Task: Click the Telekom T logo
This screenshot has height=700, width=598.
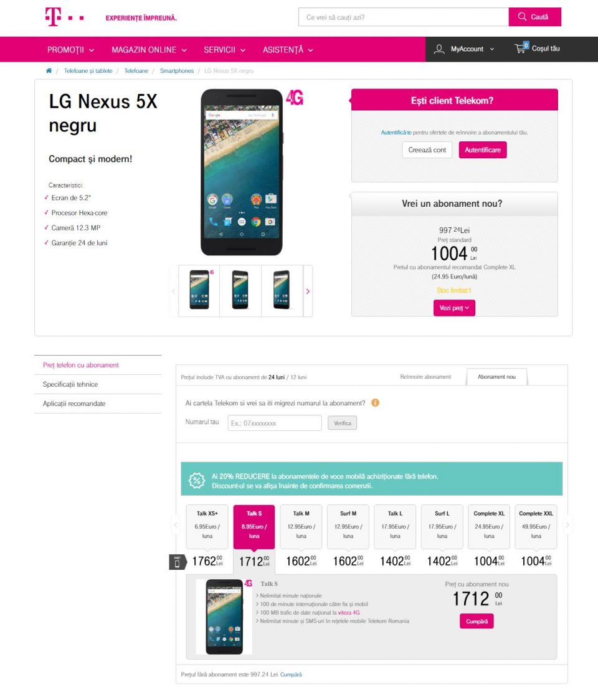Action: click(53, 17)
